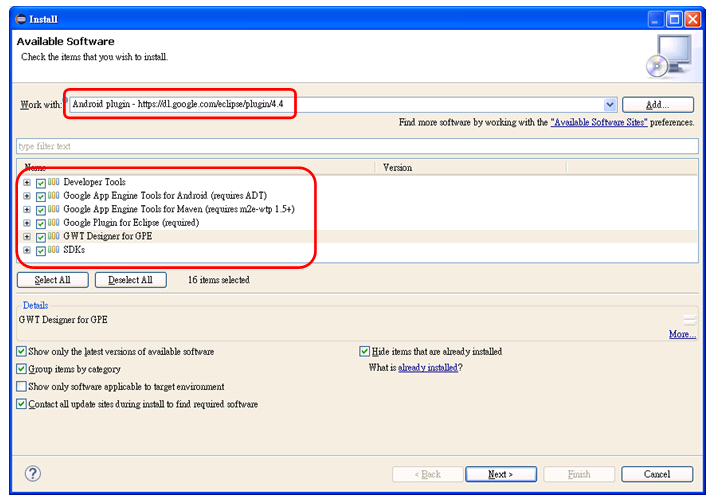Select Google Plugin for Eclipse (required) row text
716x501 pixels.
[132, 222]
